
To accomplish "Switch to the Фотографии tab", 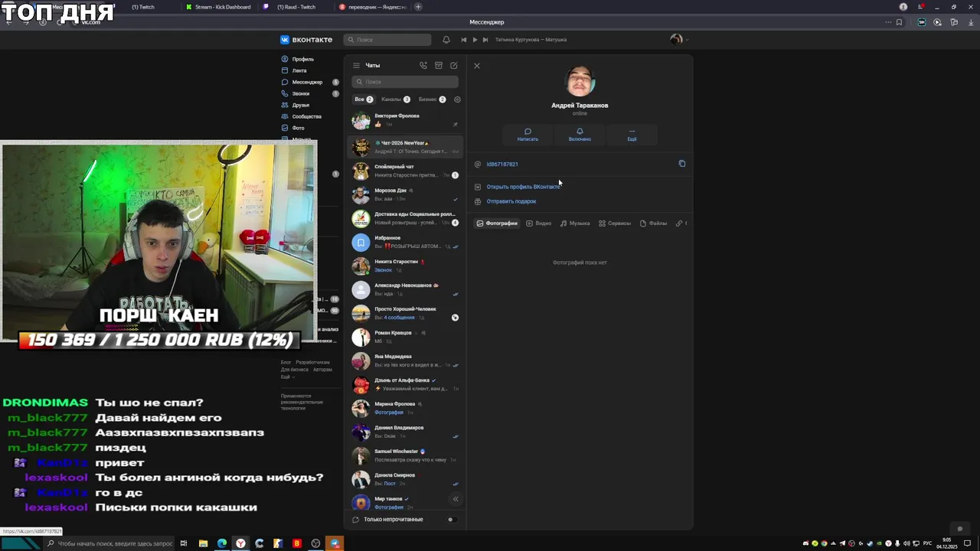I will click(x=498, y=223).
